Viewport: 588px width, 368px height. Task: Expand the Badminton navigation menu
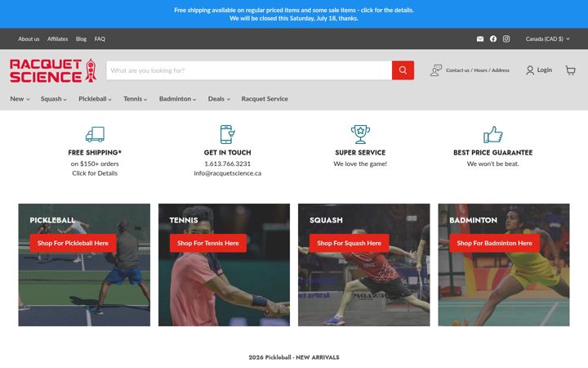[177, 99]
